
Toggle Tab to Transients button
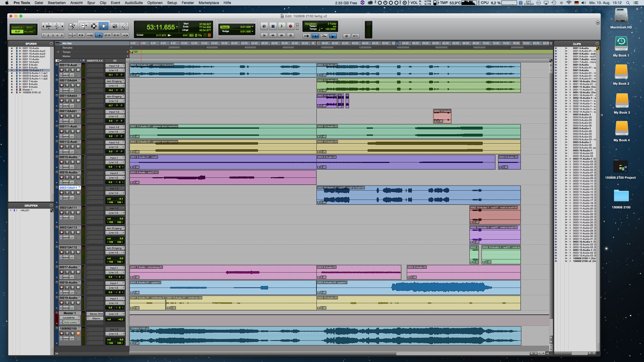(81, 35)
